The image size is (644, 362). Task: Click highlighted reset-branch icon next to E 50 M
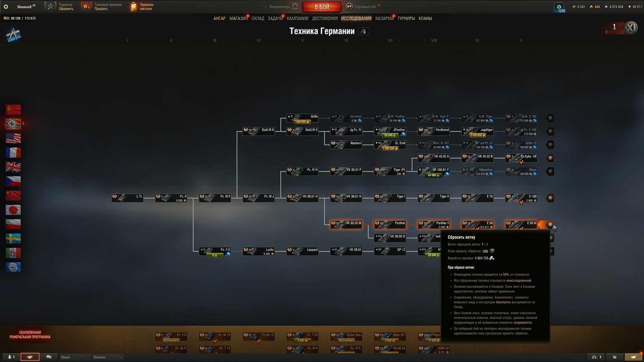coord(550,224)
